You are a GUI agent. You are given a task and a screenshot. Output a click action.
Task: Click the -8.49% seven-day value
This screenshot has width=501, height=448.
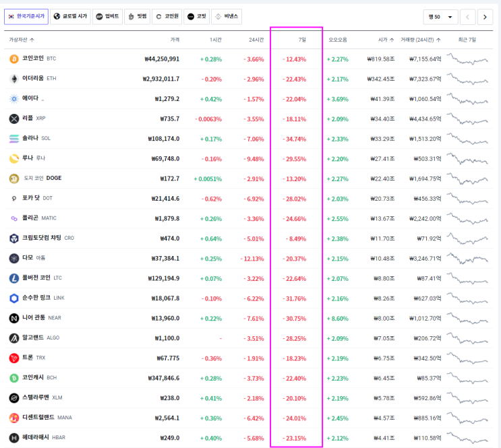coord(296,239)
